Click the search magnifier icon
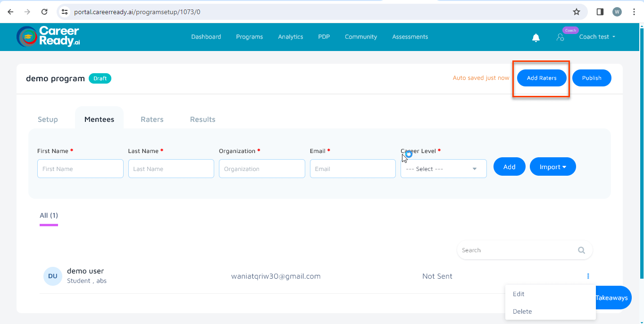Viewport: 644px width, 324px height. (581, 250)
